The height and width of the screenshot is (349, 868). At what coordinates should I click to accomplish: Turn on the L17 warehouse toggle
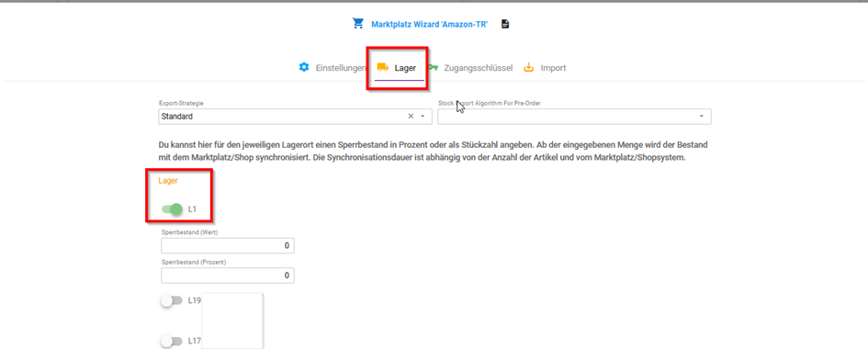[172, 342]
